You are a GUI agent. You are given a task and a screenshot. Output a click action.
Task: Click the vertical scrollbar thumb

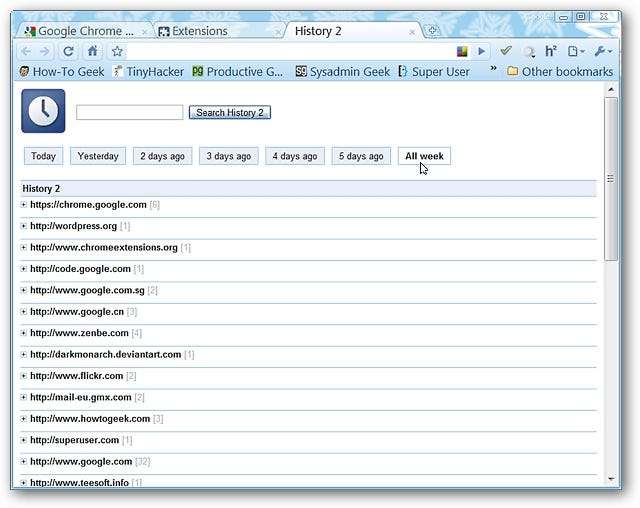tap(611, 179)
